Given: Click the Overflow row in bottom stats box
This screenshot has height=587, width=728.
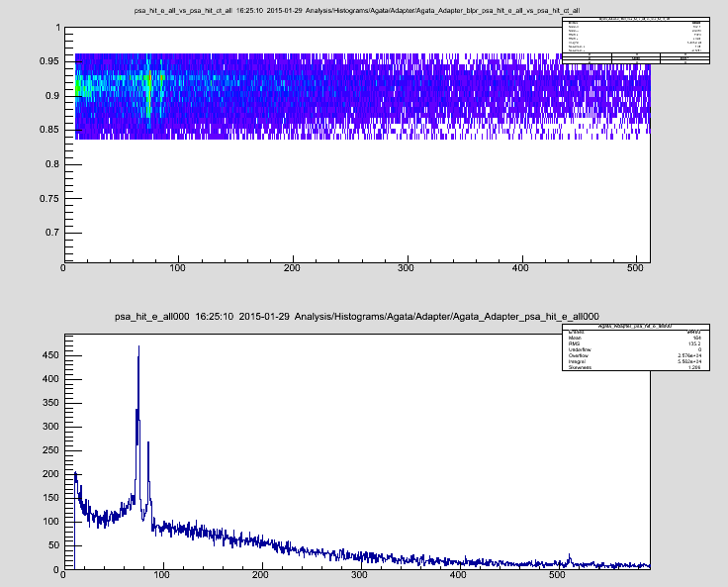Looking at the screenshot, I should 636,354.
